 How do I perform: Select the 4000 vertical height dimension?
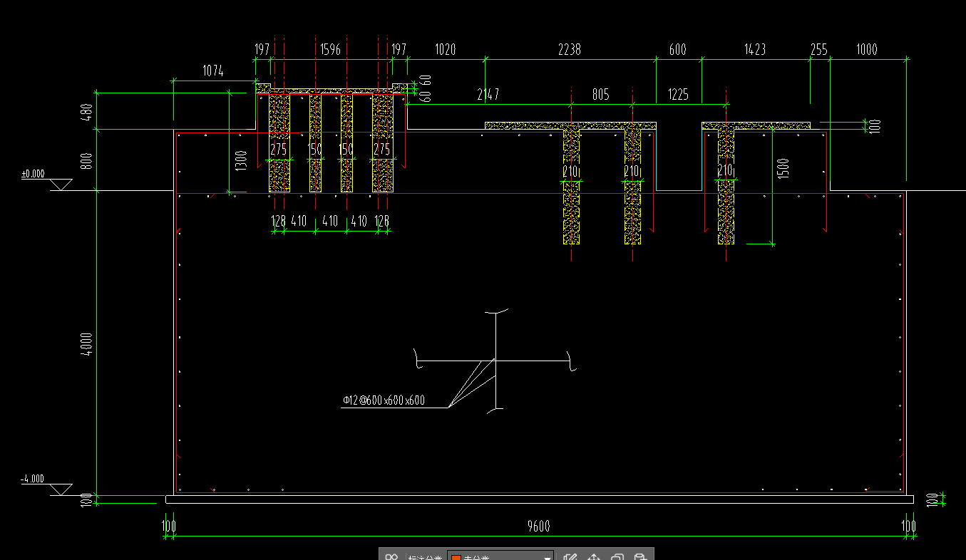coord(87,343)
